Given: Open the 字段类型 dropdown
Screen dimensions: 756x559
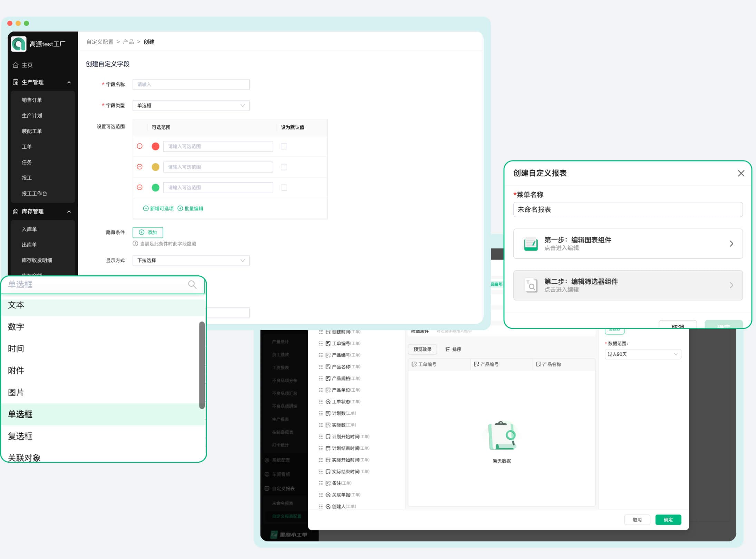Looking at the screenshot, I should click(191, 106).
